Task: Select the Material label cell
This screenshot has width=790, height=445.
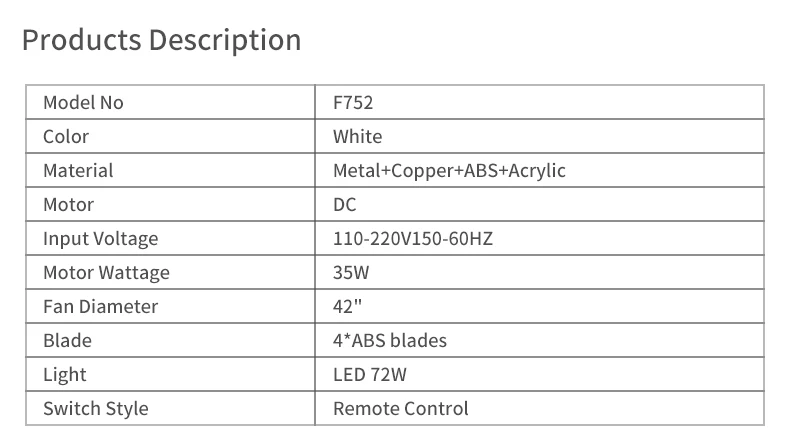Action: 78,170
